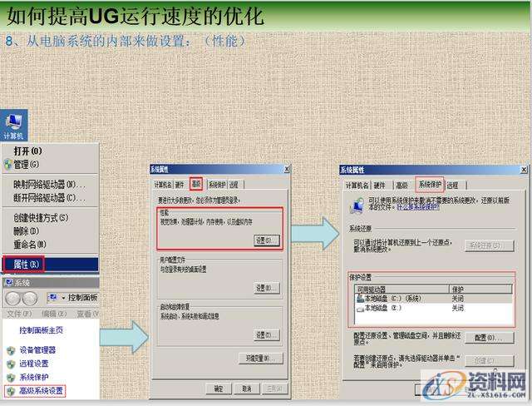Click the 保护 column header
The image size is (532, 406).
coord(480,290)
